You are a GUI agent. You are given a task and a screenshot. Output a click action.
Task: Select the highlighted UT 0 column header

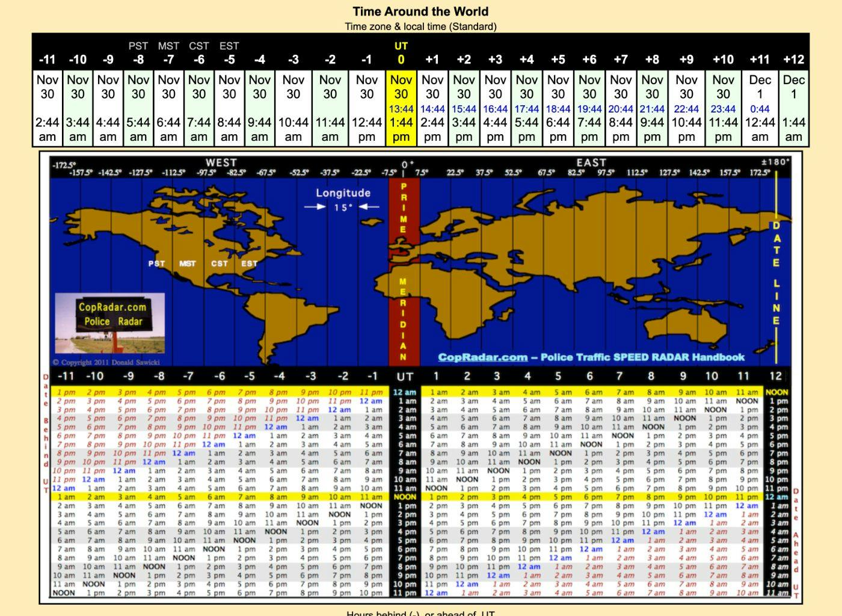(x=401, y=52)
